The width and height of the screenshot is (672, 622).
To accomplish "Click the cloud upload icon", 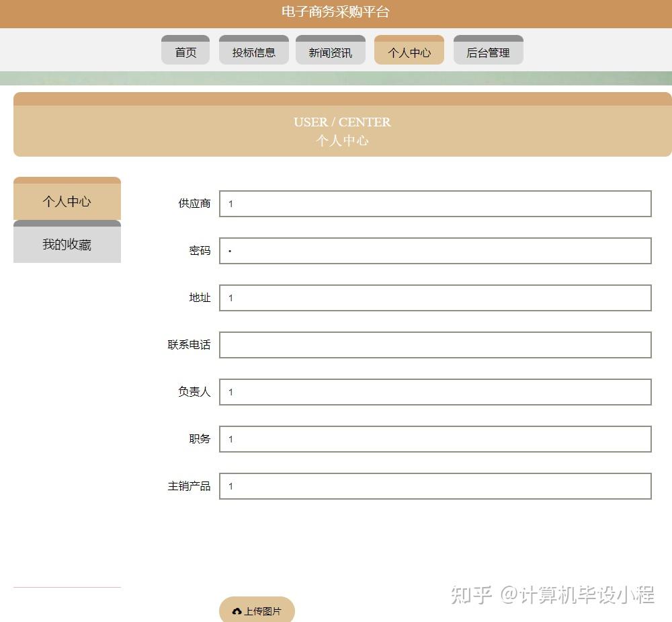I will pyautogui.click(x=237, y=611).
